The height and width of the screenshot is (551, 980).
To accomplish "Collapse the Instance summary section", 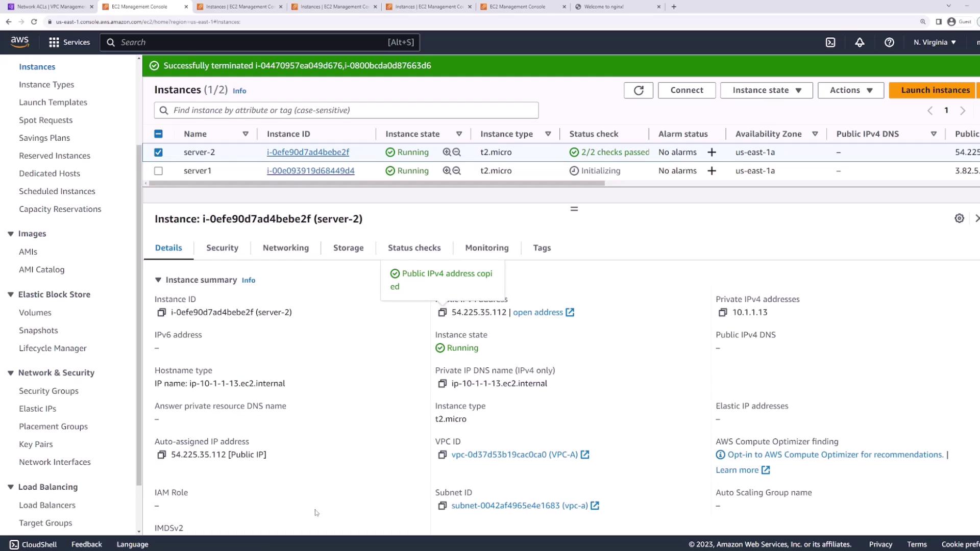I will 158,280.
